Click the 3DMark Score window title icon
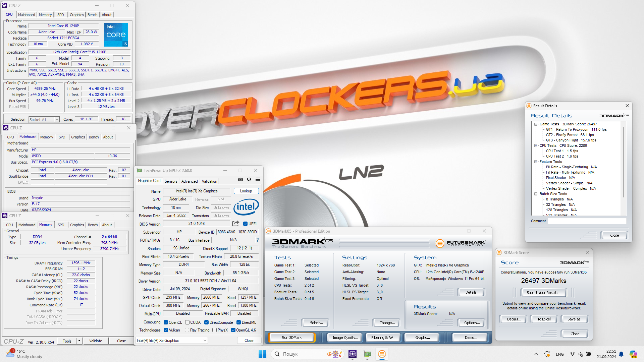The image size is (644, 362). (x=499, y=253)
